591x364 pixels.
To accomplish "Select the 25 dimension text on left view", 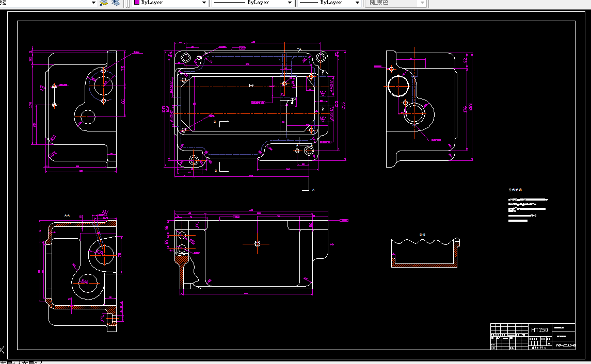I will [31, 59].
